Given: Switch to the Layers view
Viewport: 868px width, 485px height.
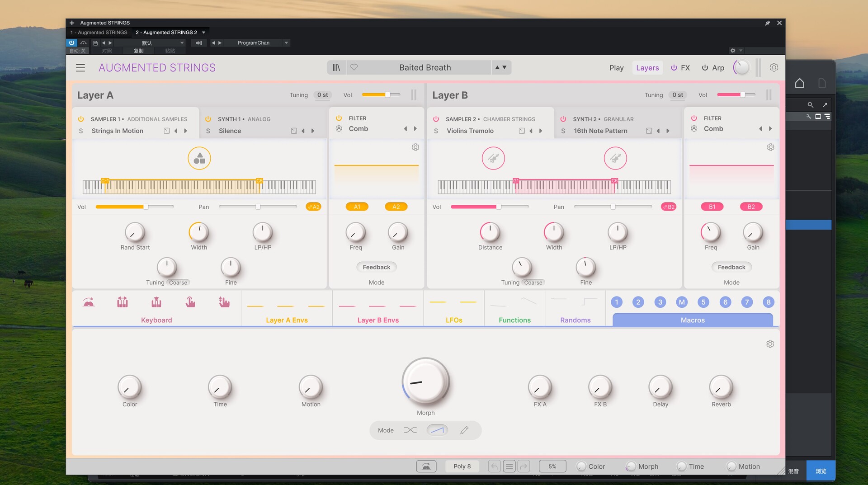Looking at the screenshot, I should pos(647,68).
